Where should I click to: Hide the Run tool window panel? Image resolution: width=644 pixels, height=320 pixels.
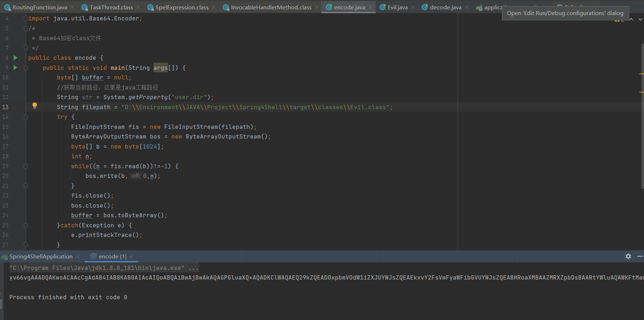[640, 256]
